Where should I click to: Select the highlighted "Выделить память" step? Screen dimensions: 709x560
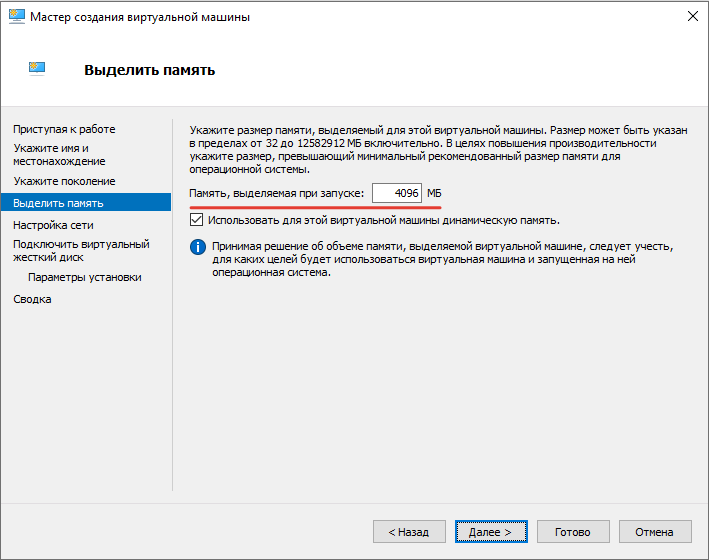58,203
